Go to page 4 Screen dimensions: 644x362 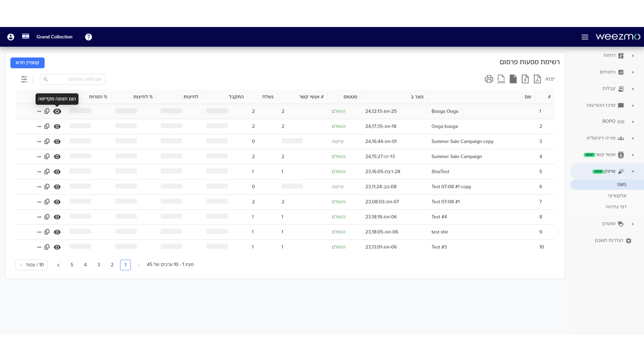tap(85, 265)
